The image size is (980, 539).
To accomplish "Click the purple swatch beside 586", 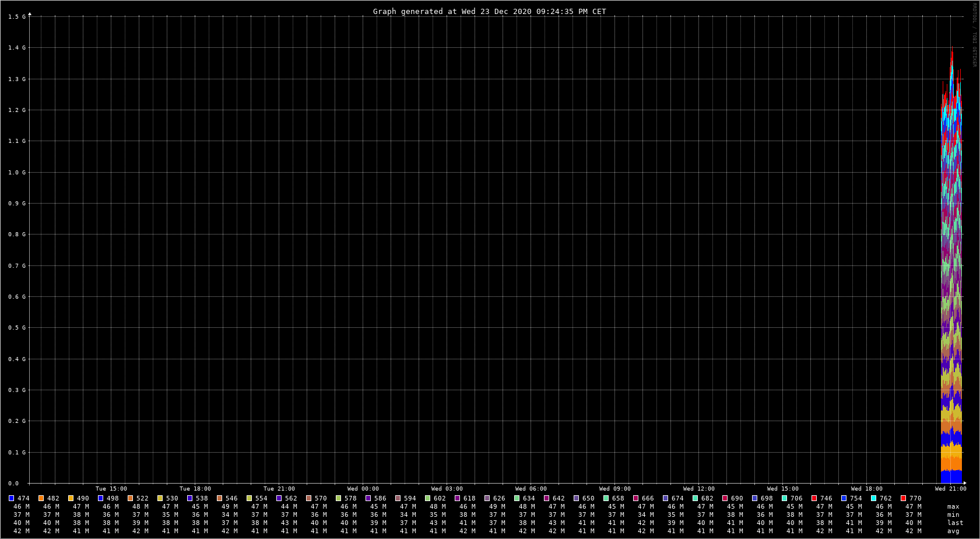I will (368, 498).
